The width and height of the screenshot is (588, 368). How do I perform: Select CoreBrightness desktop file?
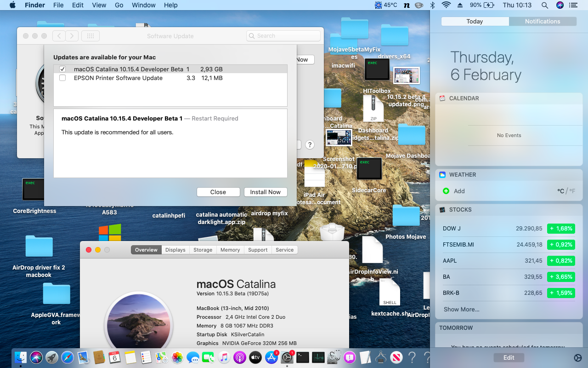34,197
